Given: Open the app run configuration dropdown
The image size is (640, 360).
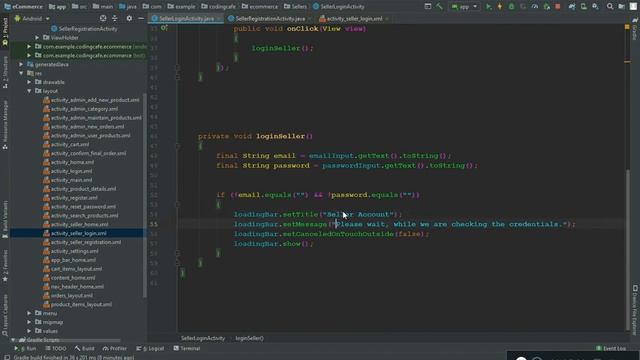Looking at the screenshot, I should point(464,7).
